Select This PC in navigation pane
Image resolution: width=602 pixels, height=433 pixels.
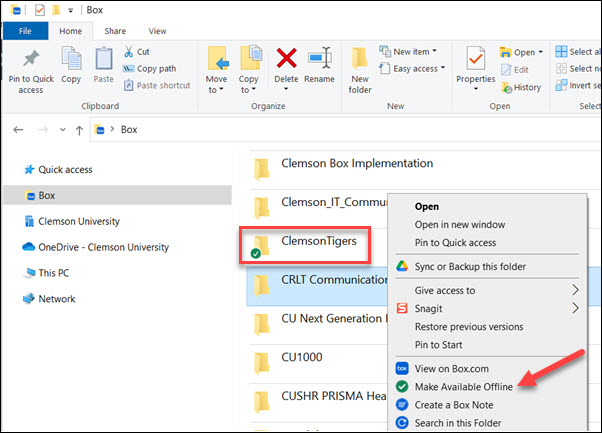[x=46, y=273]
